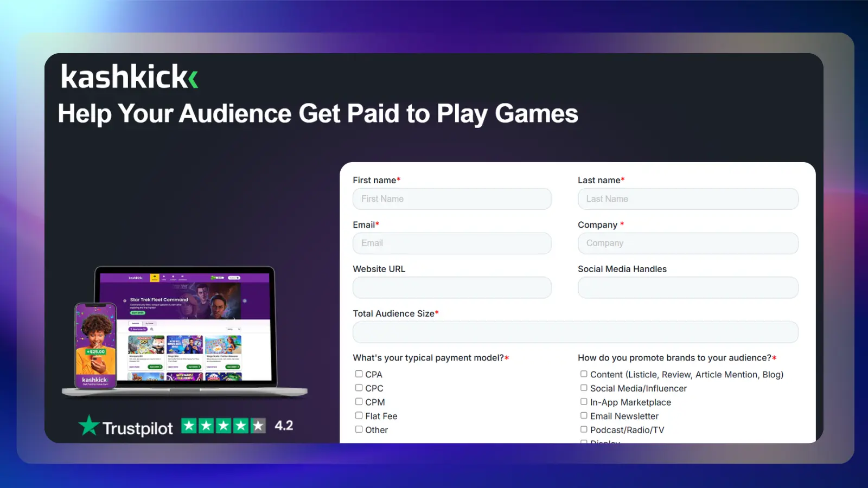Check the CPA payment model
This screenshot has height=488, width=868.
pyautogui.click(x=359, y=374)
